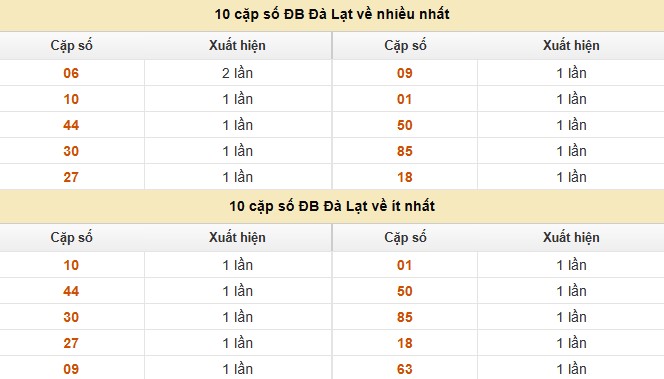This screenshot has height=379, width=664.
Task: Click the '10 cặp số ĐB Đà Lạt về nhiều nhất' header
Action: click(332, 14)
